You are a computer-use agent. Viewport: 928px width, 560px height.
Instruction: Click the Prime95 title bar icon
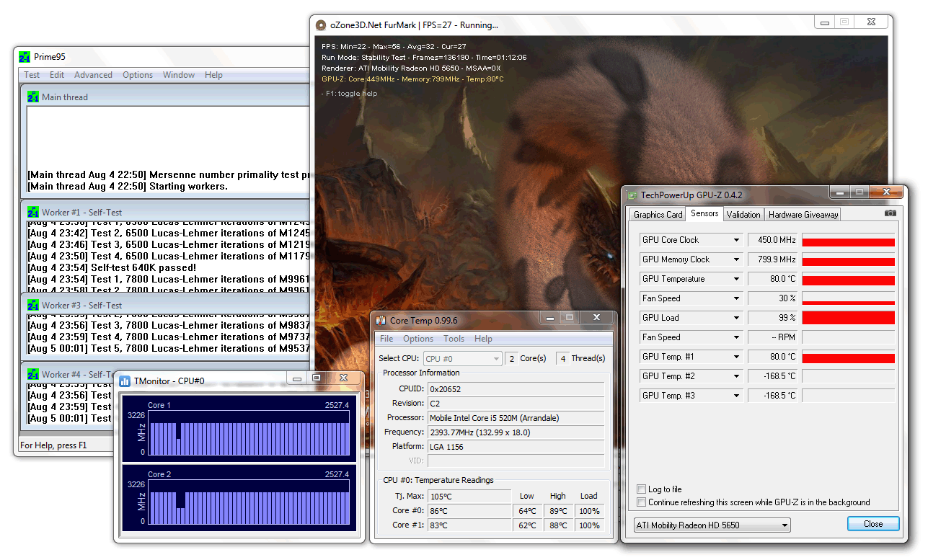point(25,57)
